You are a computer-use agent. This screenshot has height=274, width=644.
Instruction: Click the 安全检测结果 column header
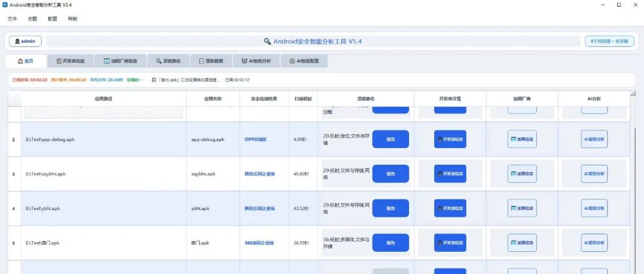tap(264, 98)
